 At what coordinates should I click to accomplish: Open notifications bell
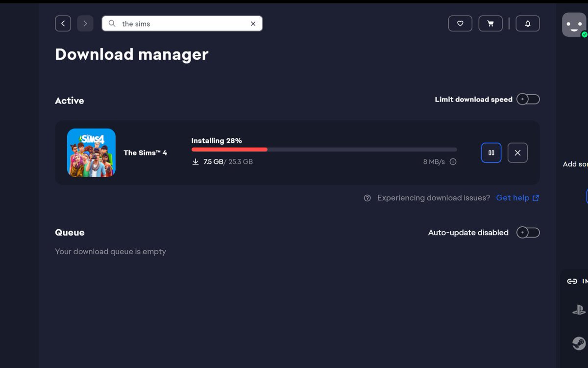[x=528, y=24]
